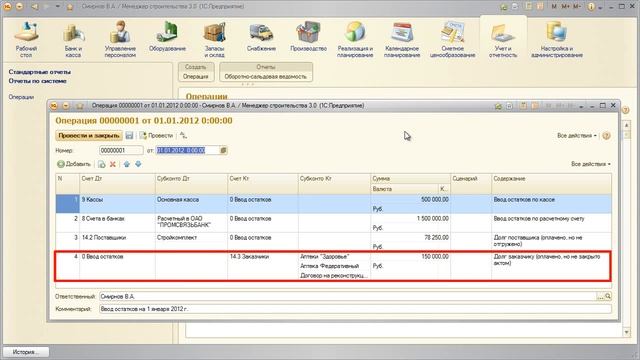This screenshot has height=360, width=640.
Task: Open the Оборудование section
Action: [167, 37]
